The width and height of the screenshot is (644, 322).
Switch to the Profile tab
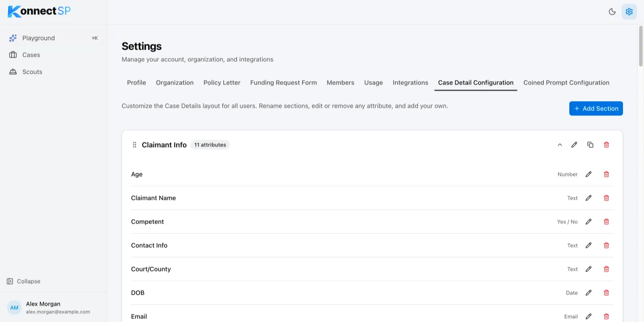coord(136,83)
